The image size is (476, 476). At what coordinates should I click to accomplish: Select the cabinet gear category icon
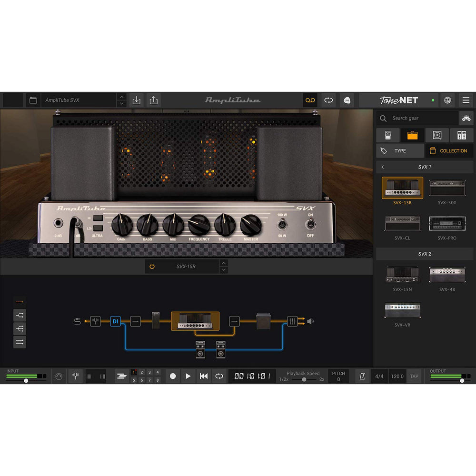point(437,135)
